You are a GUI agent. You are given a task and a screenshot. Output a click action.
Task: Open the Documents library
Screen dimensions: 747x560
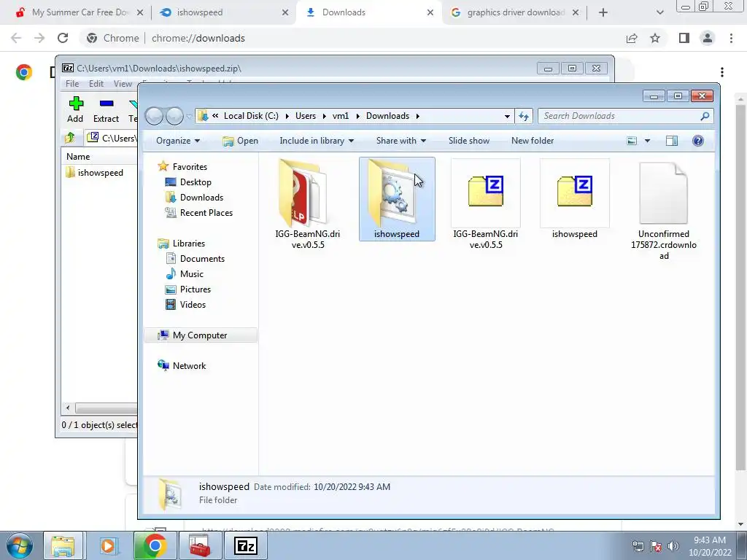pyautogui.click(x=202, y=259)
